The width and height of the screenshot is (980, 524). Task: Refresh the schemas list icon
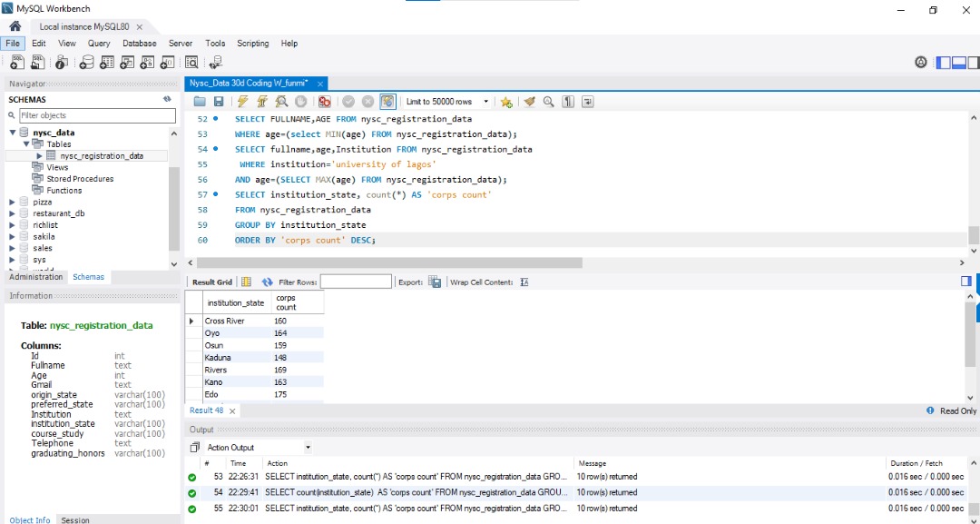coord(167,99)
